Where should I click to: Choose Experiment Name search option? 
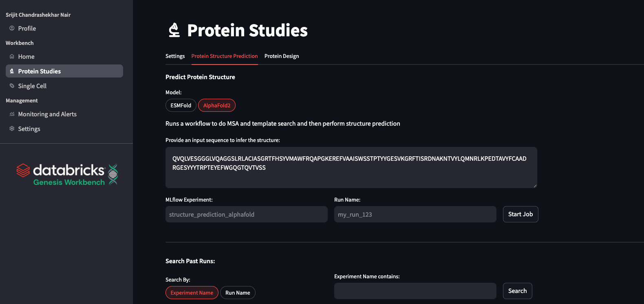click(192, 293)
